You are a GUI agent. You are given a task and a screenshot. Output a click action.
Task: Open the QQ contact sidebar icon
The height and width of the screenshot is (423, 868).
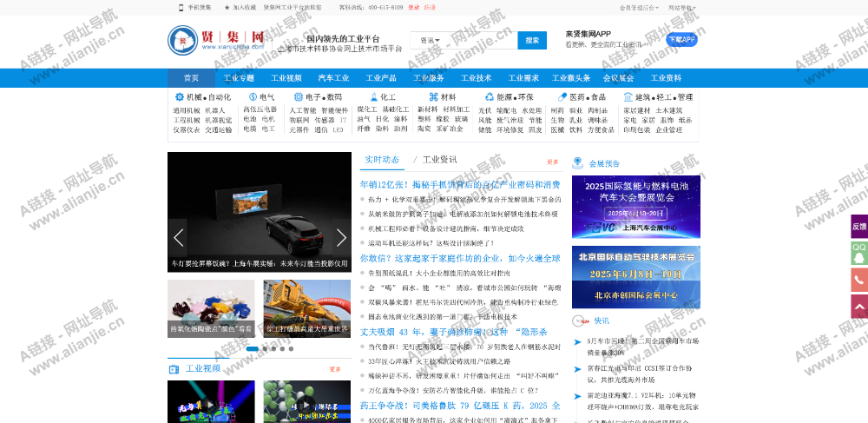[859, 253]
